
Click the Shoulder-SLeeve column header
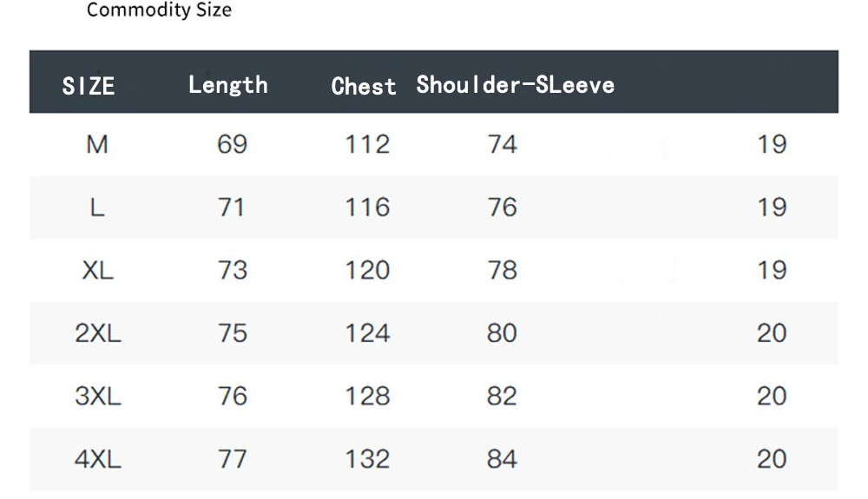(516, 85)
